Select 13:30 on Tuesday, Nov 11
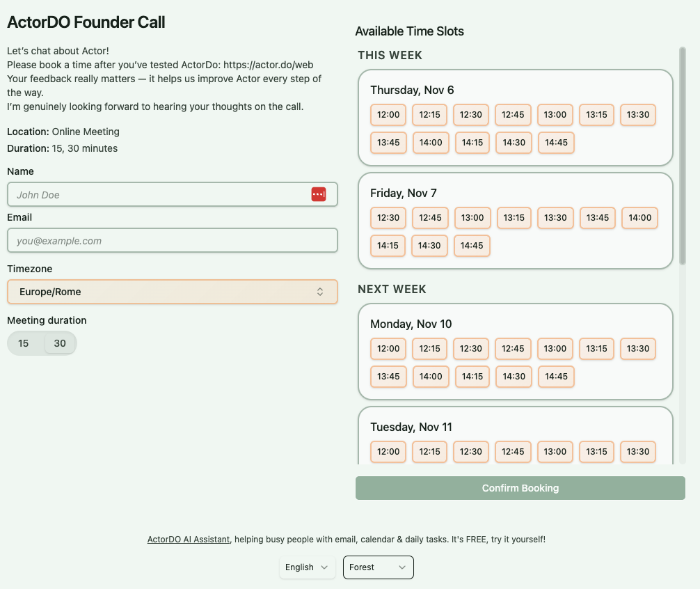The height and width of the screenshot is (589, 700). (638, 452)
